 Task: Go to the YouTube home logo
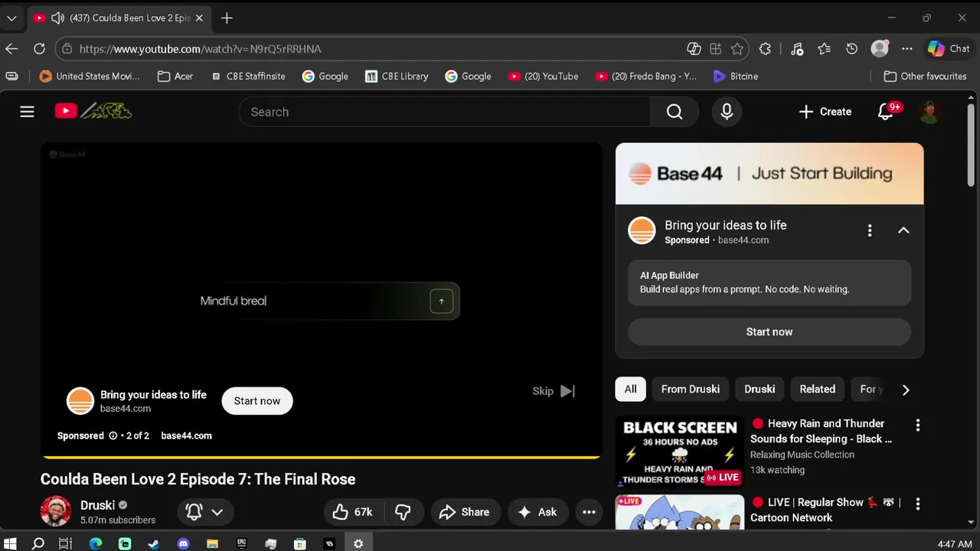tap(93, 112)
